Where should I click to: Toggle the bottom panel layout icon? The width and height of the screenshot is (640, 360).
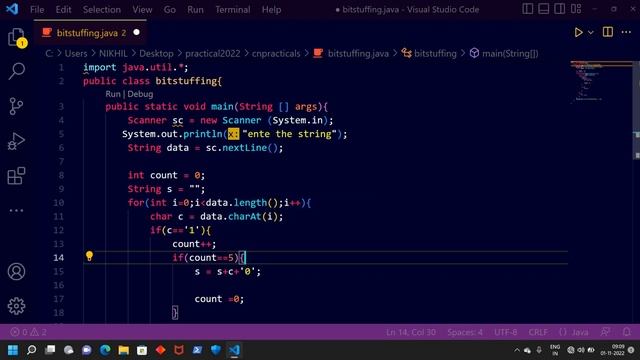[543, 9]
